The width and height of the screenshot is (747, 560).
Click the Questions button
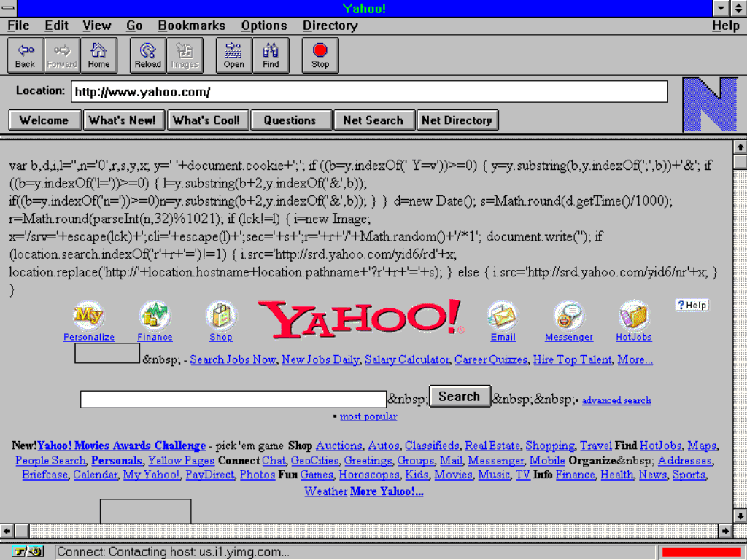(x=290, y=120)
